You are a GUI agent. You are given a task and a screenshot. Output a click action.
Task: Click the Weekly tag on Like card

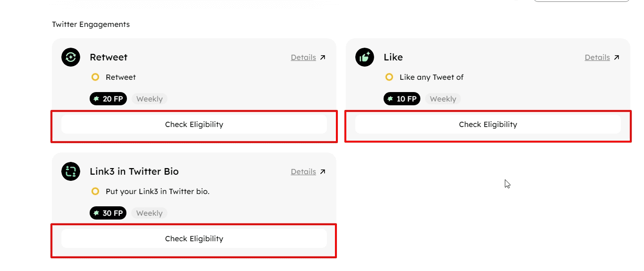tap(443, 99)
